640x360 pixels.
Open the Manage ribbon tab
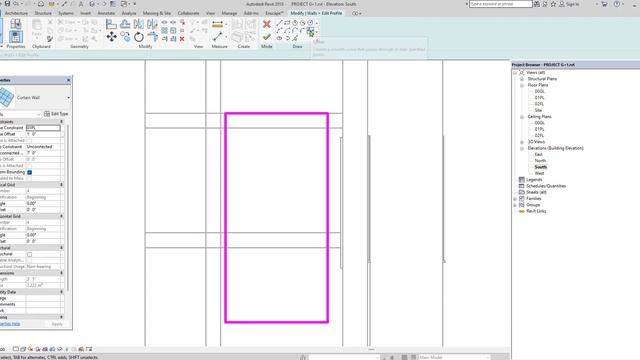(x=229, y=13)
